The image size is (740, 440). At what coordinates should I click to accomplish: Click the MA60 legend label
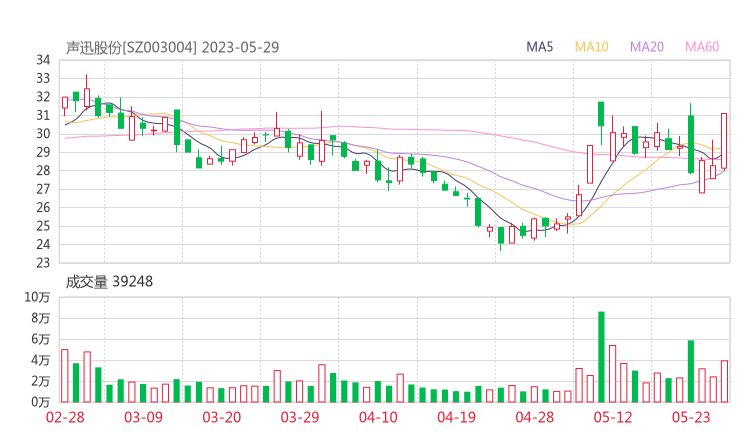[x=702, y=47]
